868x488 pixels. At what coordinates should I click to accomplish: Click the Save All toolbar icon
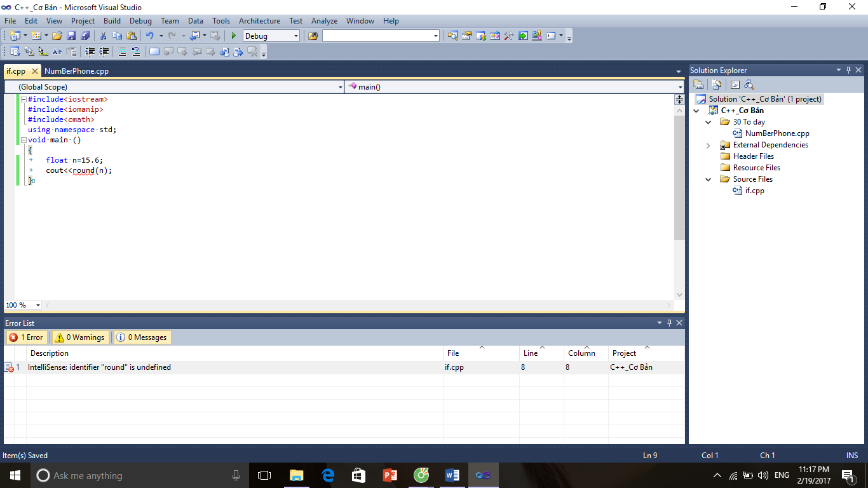coord(85,36)
